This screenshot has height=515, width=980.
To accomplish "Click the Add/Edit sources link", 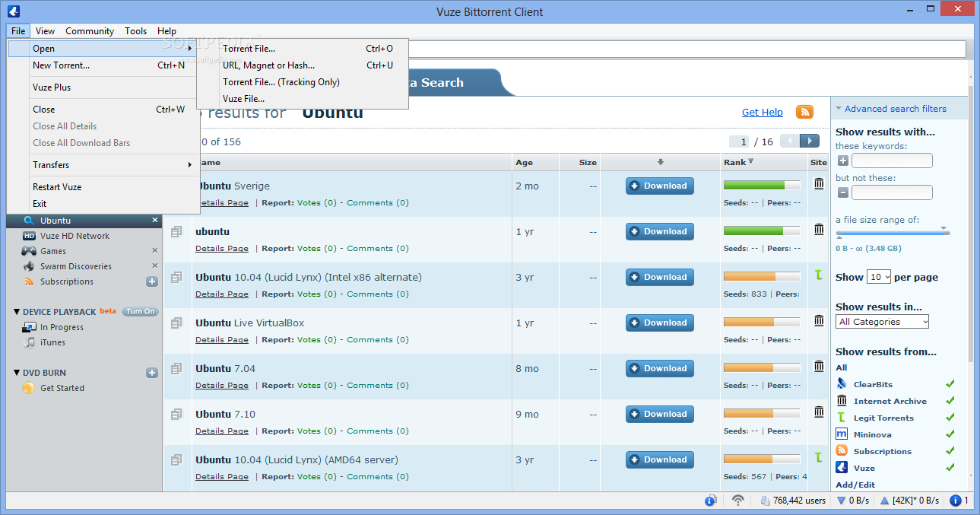I will pos(855,485).
